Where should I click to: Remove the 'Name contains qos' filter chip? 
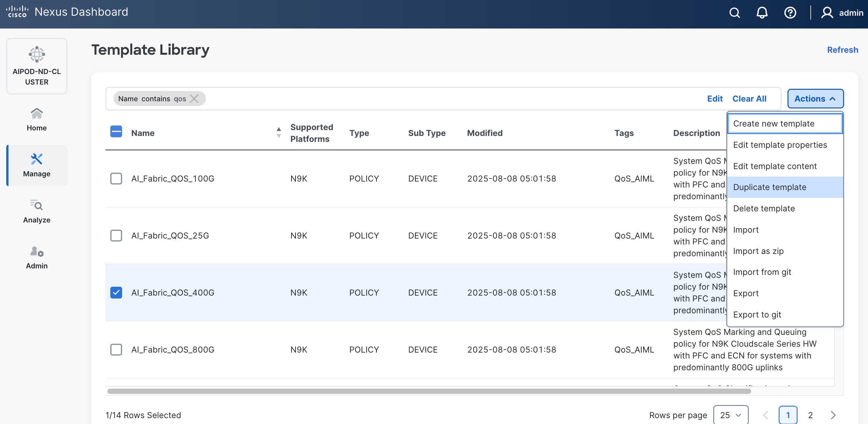194,99
